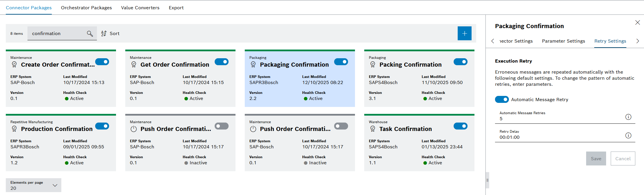Add new connector package with plus button
The width and height of the screenshot is (644, 195).
click(464, 33)
